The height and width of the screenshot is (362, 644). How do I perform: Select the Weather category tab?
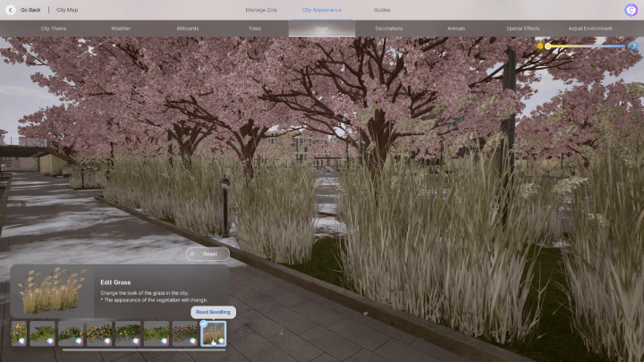coord(121,29)
